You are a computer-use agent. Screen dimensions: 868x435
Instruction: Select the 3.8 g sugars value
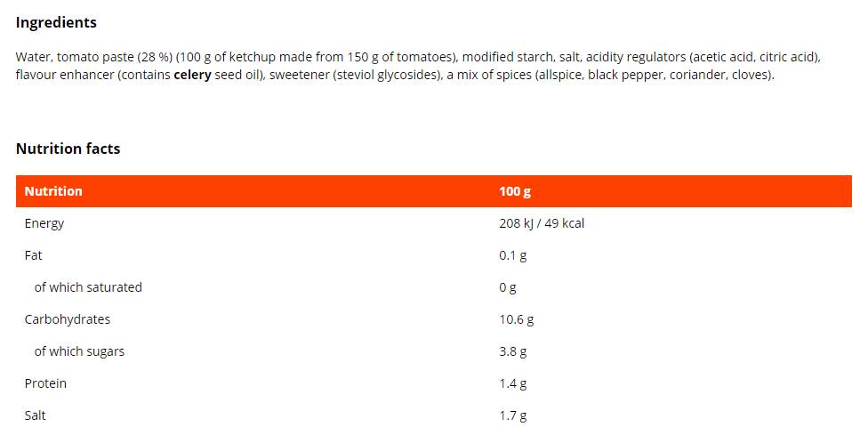coord(513,351)
